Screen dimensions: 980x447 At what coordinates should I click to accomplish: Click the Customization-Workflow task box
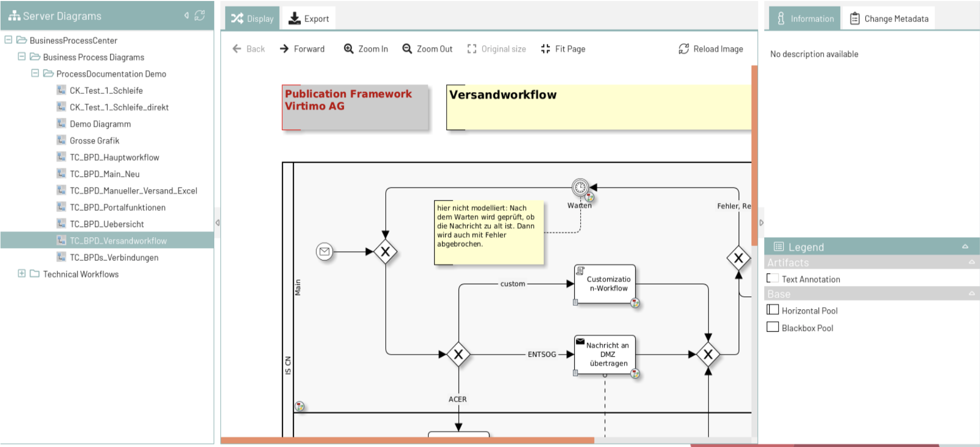coord(605,284)
